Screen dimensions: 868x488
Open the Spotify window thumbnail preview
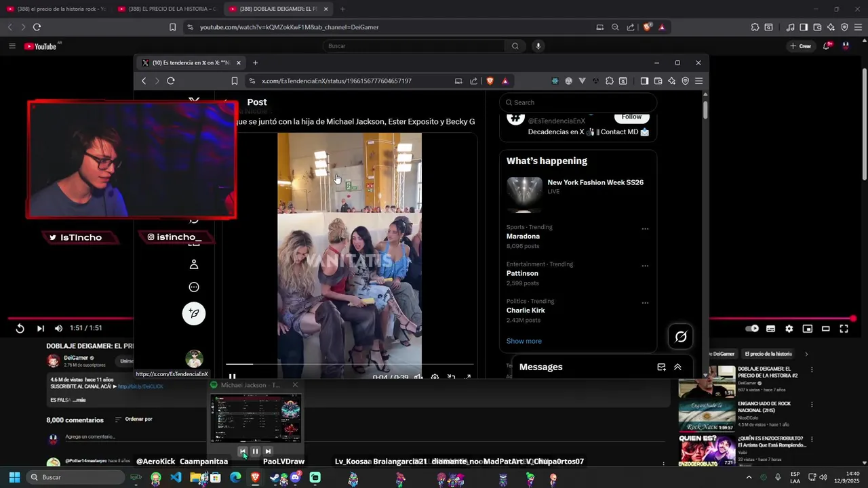click(255, 418)
